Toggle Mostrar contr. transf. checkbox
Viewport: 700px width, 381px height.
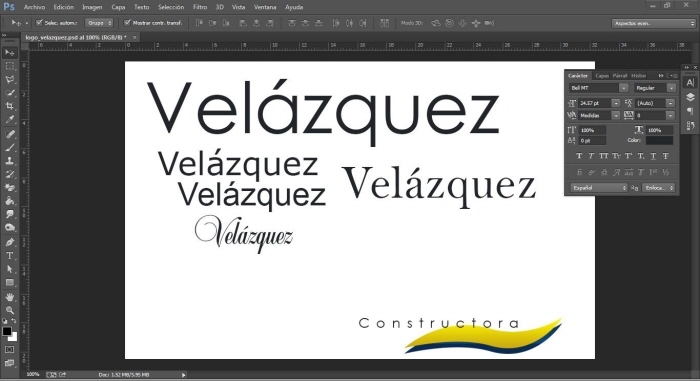127,22
